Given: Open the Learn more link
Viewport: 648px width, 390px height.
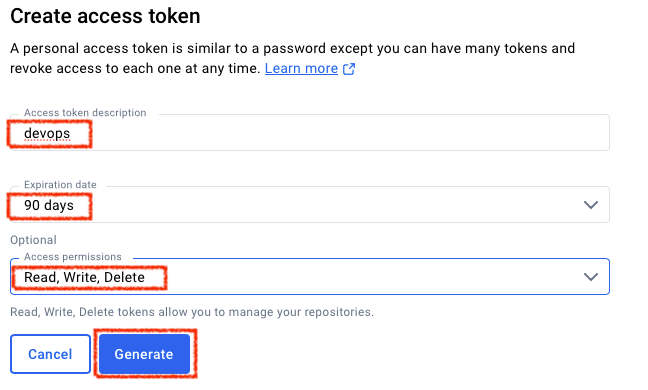Looking at the screenshot, I should click(301, 69).
